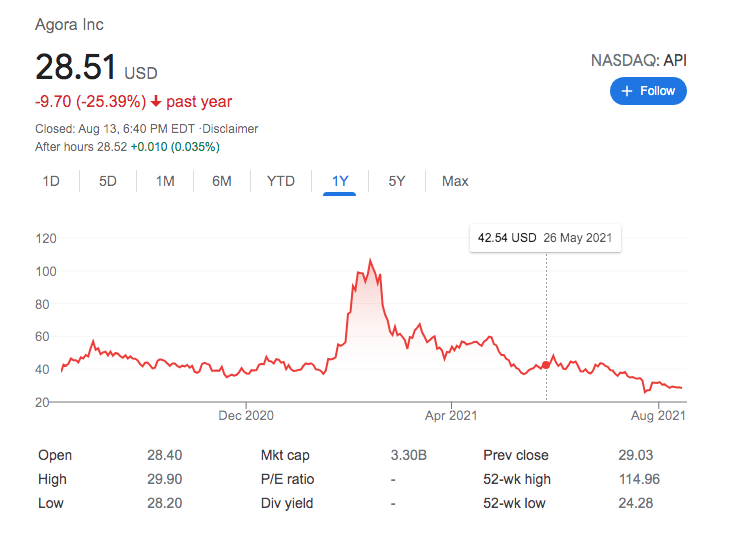Click the 52-wk low value 24.28

point(636,503)
